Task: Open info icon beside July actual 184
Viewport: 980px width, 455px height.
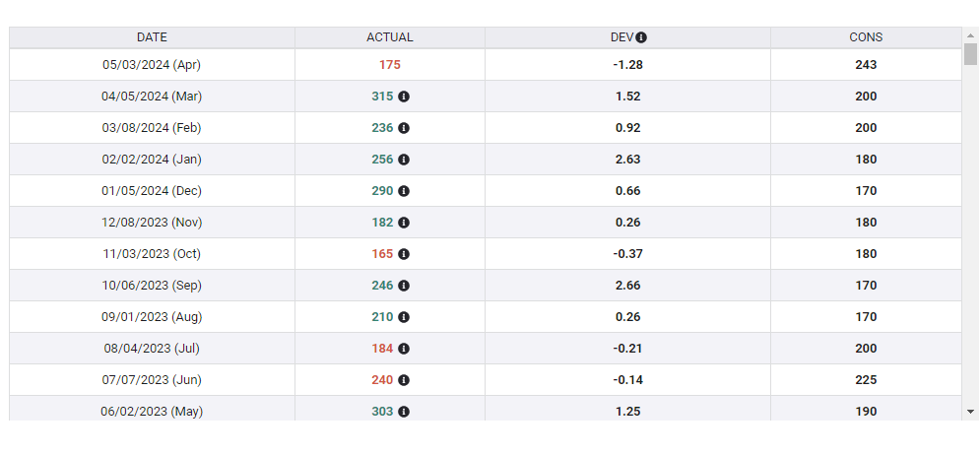Action: (404, 349)
